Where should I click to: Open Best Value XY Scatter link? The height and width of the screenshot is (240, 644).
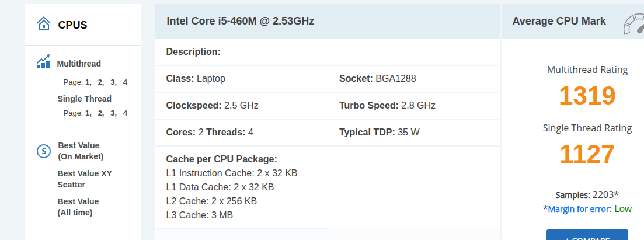click(x=84, y=179)
